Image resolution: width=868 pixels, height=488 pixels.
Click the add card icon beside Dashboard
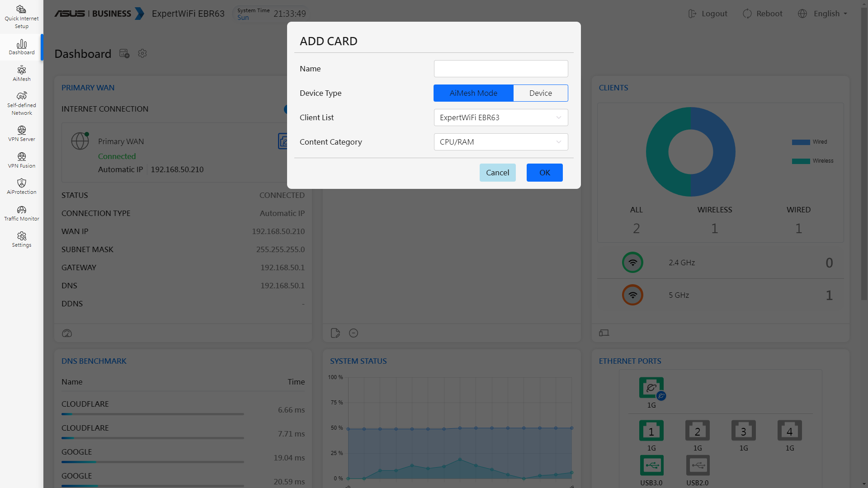[124, 54]
